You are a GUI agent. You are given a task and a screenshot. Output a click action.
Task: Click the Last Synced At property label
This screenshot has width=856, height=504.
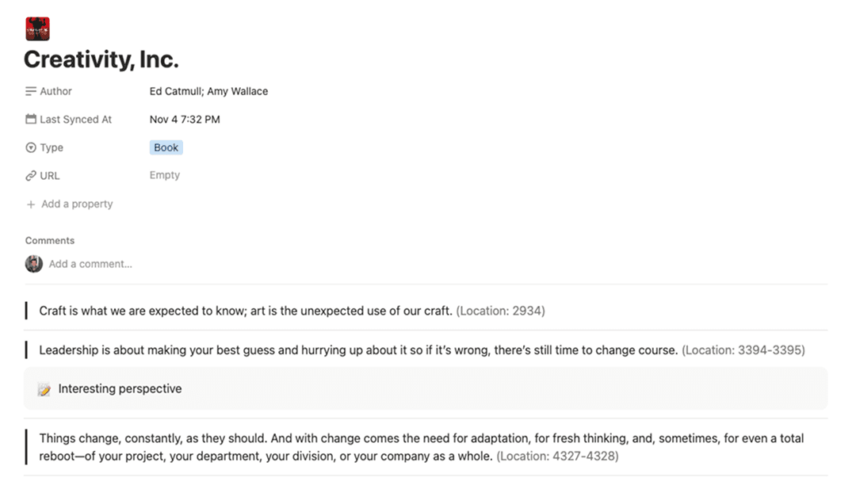pos(75,120)
